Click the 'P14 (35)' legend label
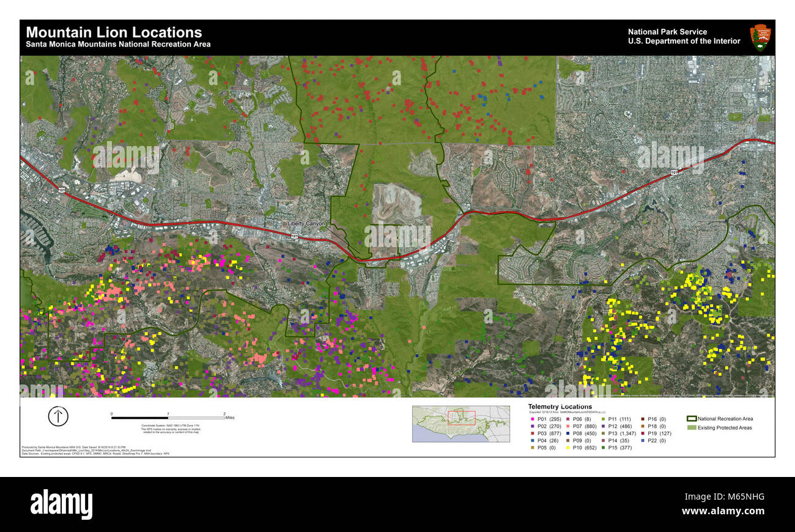795x532 pixels. 620,440
